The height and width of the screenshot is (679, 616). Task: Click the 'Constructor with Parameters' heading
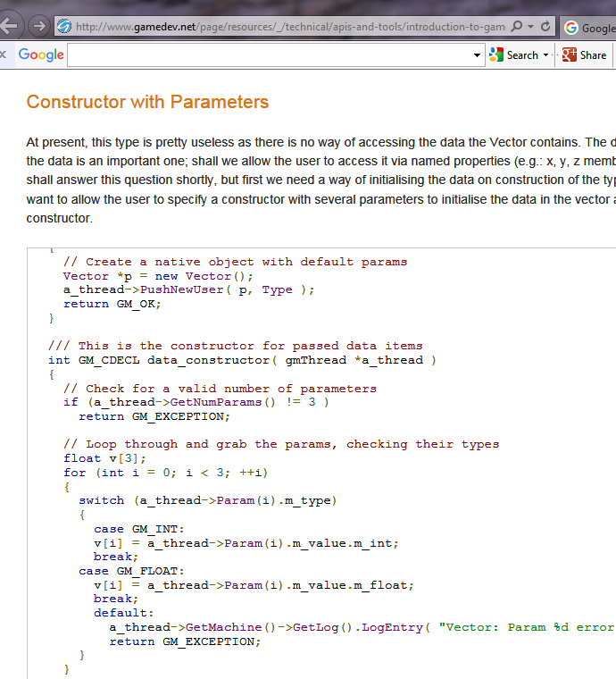pyautogui.click(x=147, y=101)
